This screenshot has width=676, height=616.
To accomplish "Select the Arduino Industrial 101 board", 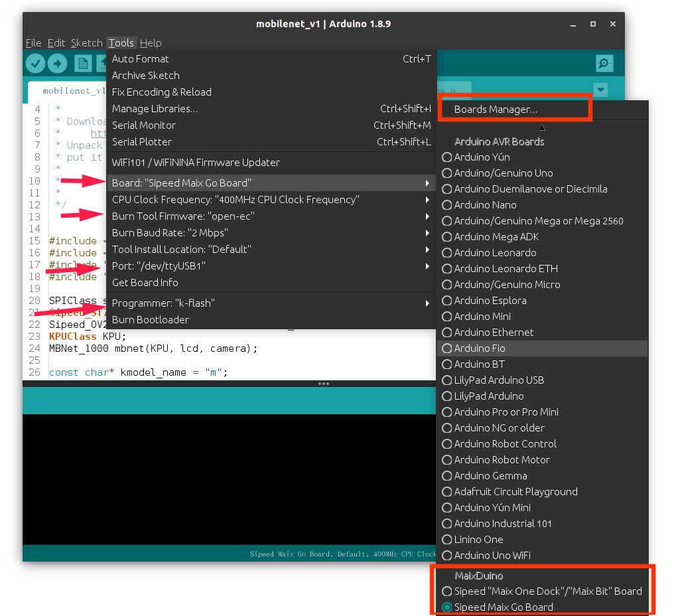I will pyautogui.click(x=543, y=524).
